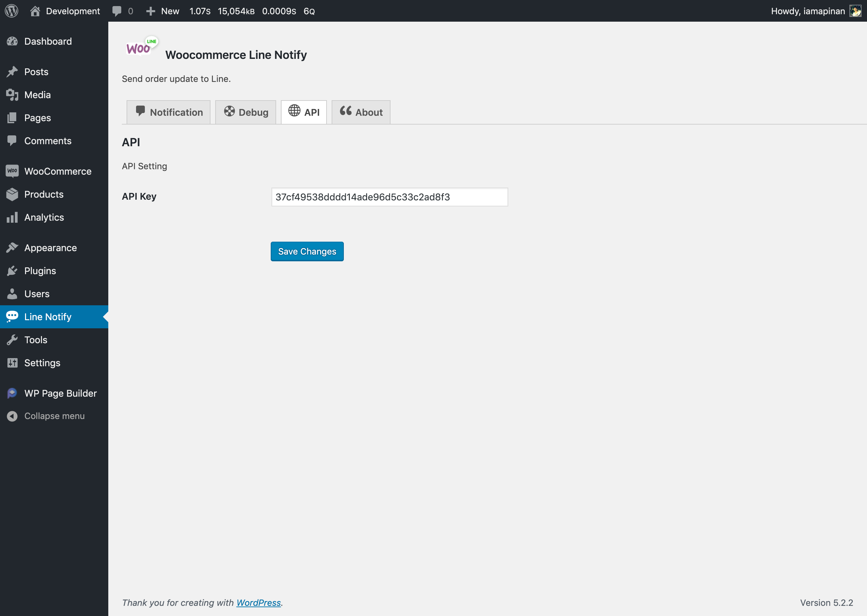
Task: Open WooCommerce label in the sidebar
Action: coord(58,171)
